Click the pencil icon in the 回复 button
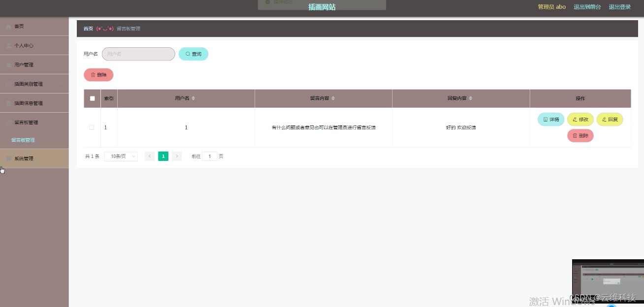644x307 pixels. (x=604, y=120)
